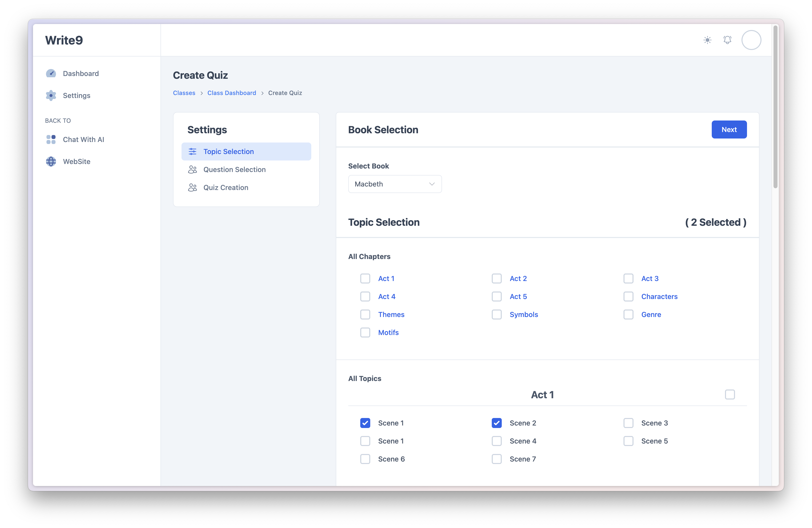This screenshot has width=812, height=528.
Task: Open the Class Dashboard breadcrumb link
Action: point(232,93)
